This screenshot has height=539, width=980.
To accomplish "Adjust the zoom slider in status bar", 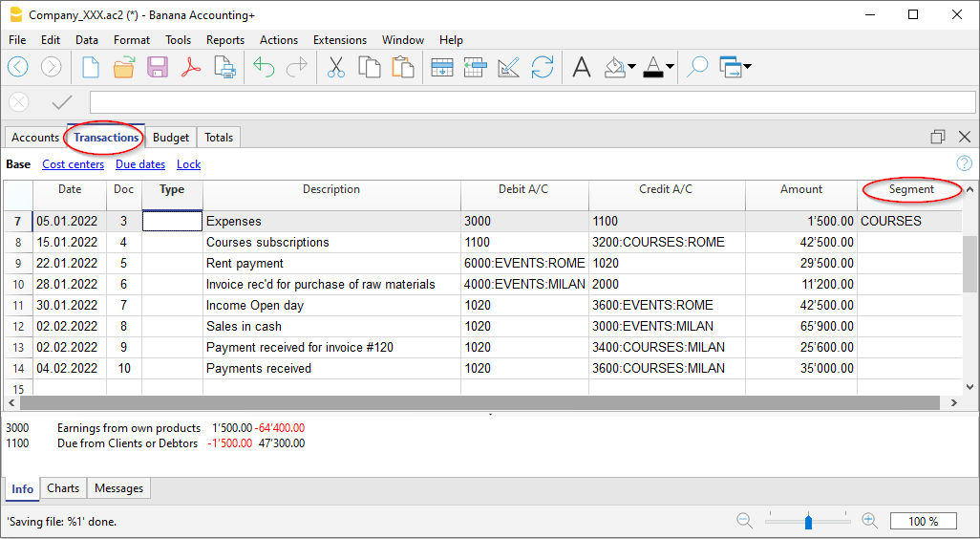I will pyautogui.click(x=808, y=521).
